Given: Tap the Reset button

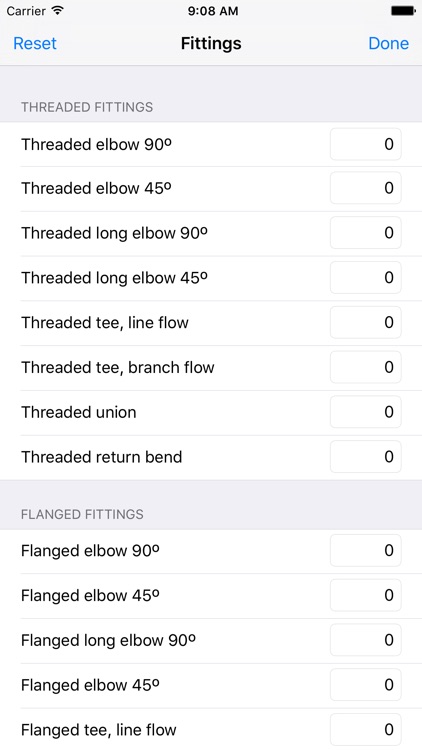Looking at the screenshot, I should point(35,44).
